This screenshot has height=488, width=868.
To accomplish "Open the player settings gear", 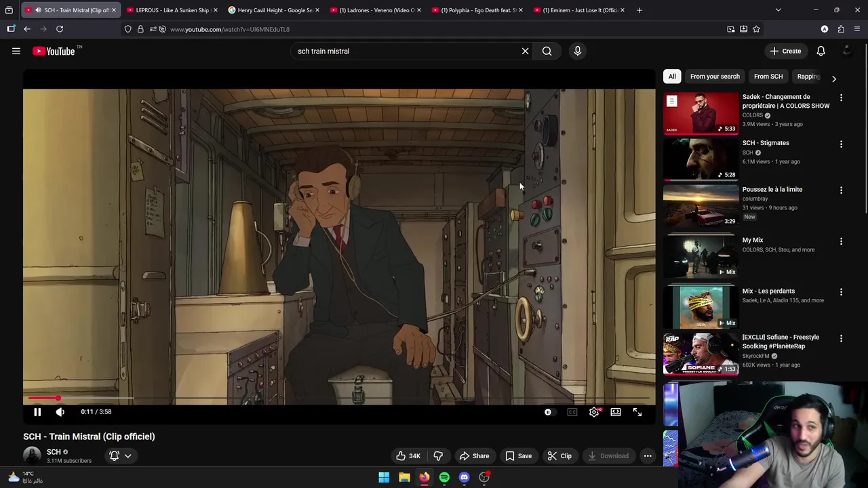I will [x=594, y=411].
